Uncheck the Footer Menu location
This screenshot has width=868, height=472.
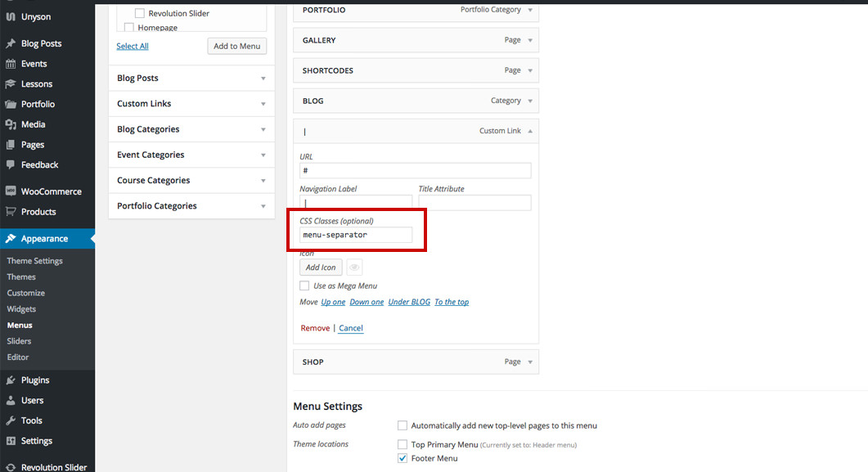pos(403,458)
